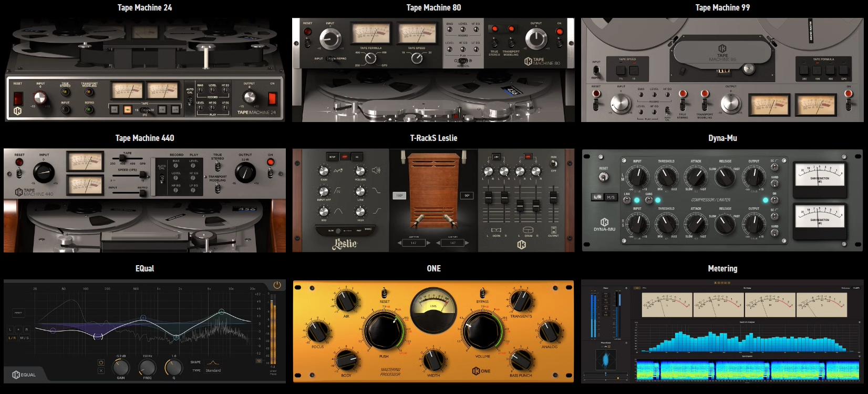Select EQual M/S channel mode
The width and height of the screenshot is (868, 394).
point(25,338)
